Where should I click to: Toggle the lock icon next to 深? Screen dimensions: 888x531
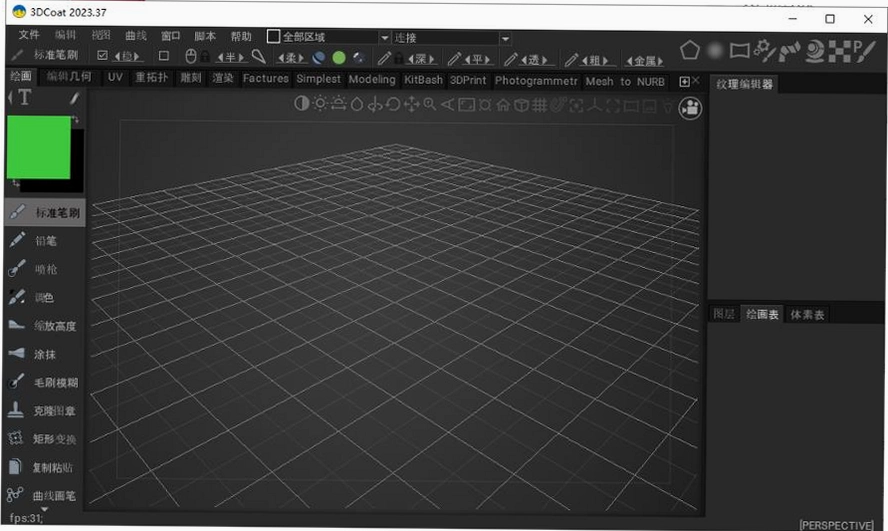399,58
